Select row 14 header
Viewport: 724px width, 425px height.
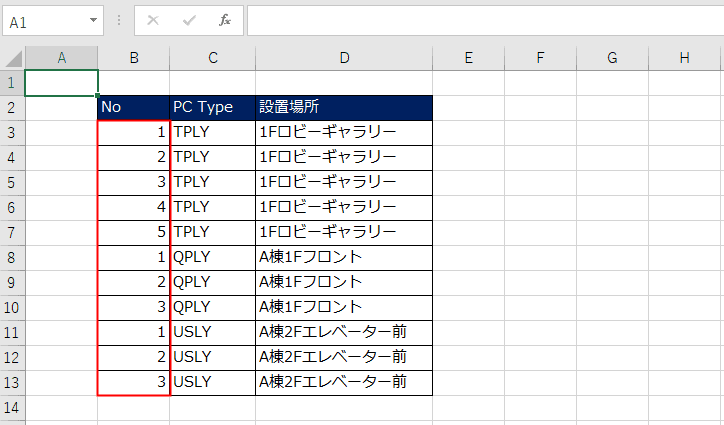[12, 408]
